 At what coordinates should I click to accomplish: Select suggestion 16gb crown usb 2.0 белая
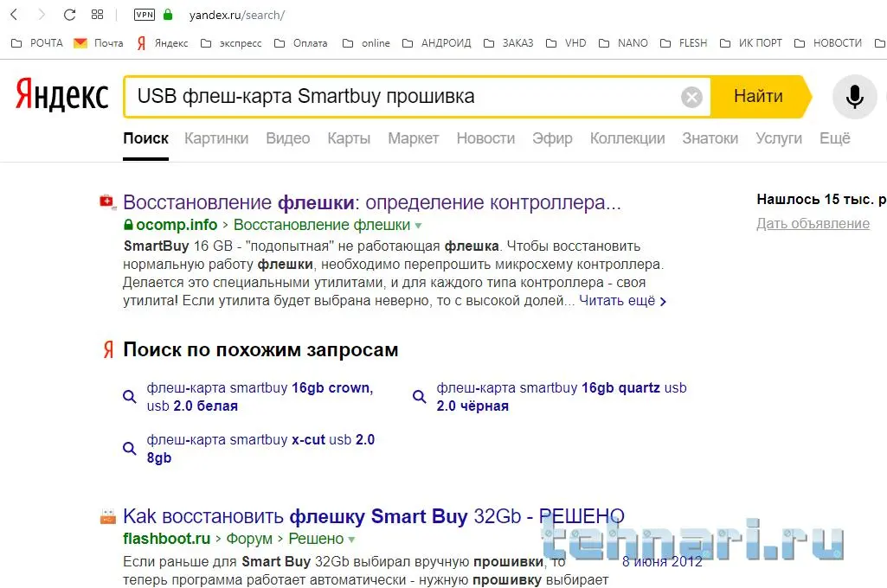coord(260,397)
